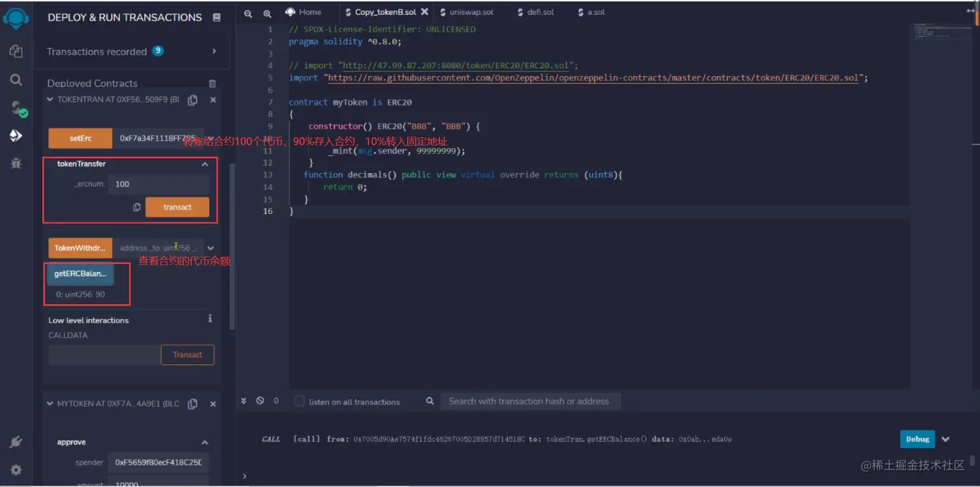Click the setErc address input field
The width and height of the screenshot is (980, 487).
158,138
